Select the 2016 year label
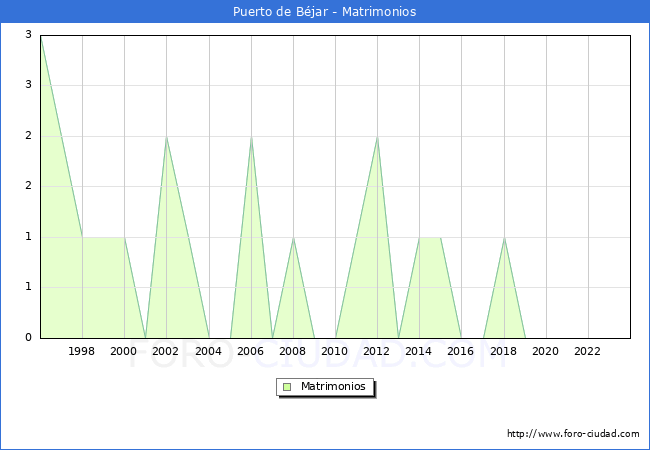This screenshot has width=650, height=450. click(461, 351)
